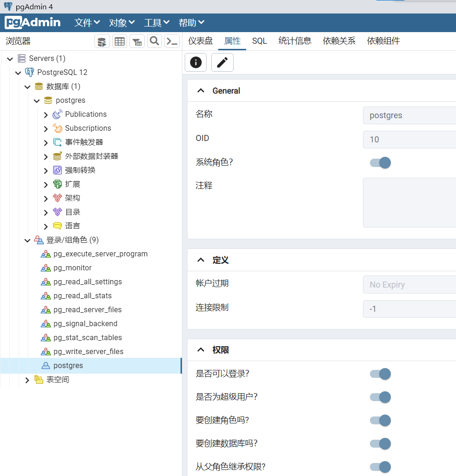This screenshot has width=456, height=476.
Task: Click the postgres login role user icon
Action: (46, 366)
